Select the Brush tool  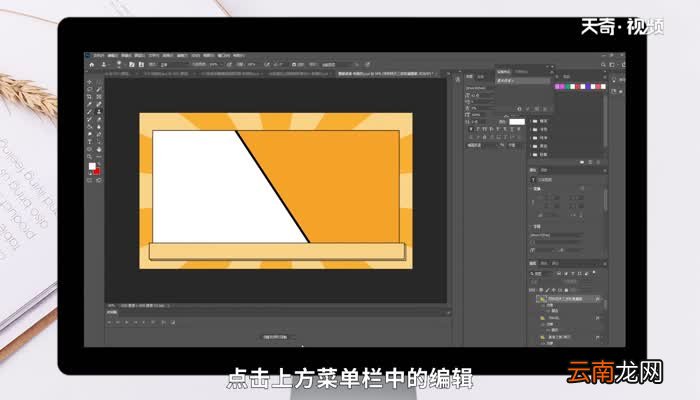(x=90, y=112)
